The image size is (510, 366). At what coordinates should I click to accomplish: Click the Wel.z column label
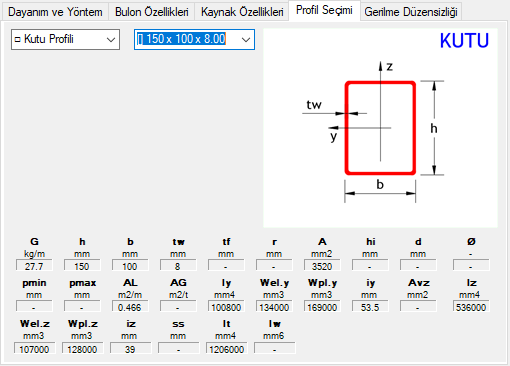point(35,324)
